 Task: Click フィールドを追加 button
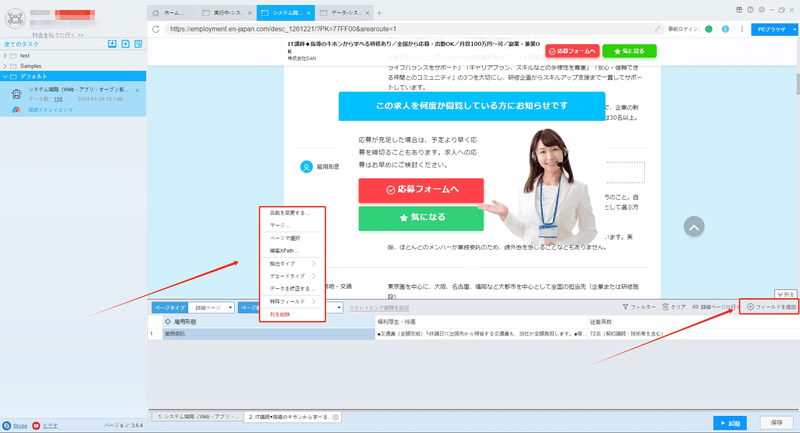tap(771, 307)
